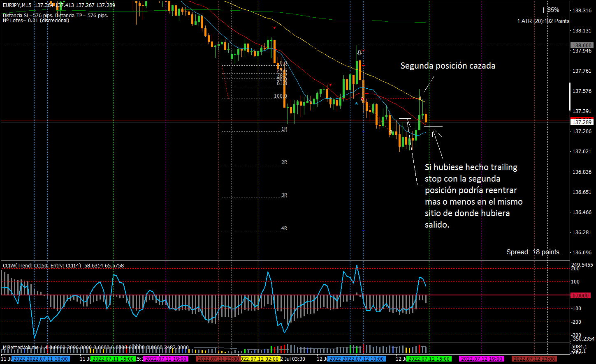
Task: Select the blue up arrow marker on chart
Action: point(357,104)
